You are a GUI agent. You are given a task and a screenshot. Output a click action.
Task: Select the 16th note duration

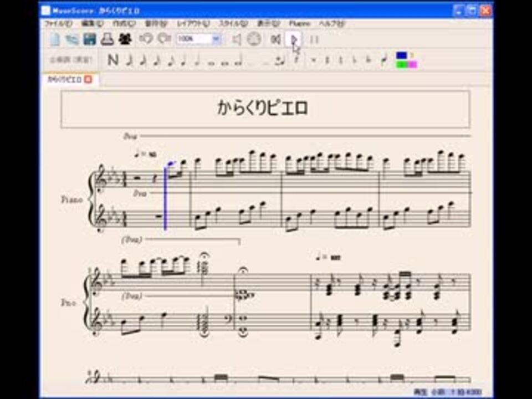(157, 60)
